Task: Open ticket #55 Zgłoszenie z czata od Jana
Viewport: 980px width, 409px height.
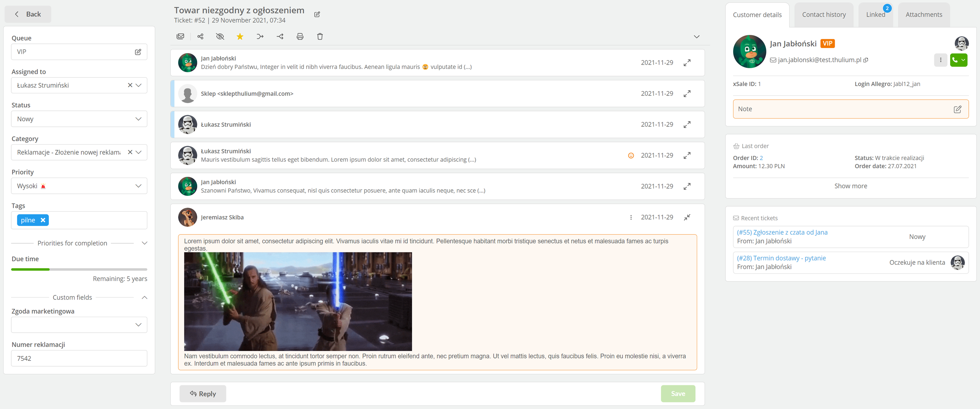Action: tap(782, 232)
